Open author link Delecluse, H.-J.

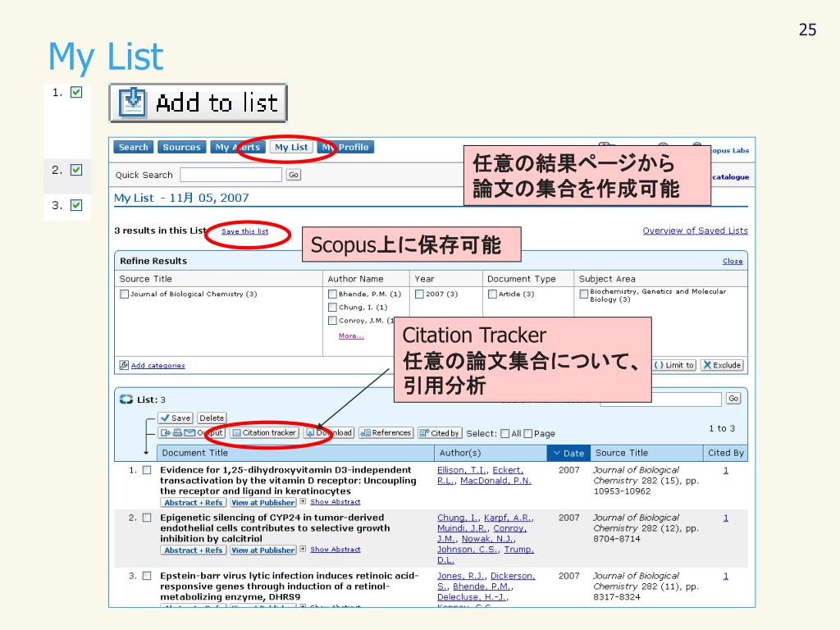(472, 597)
